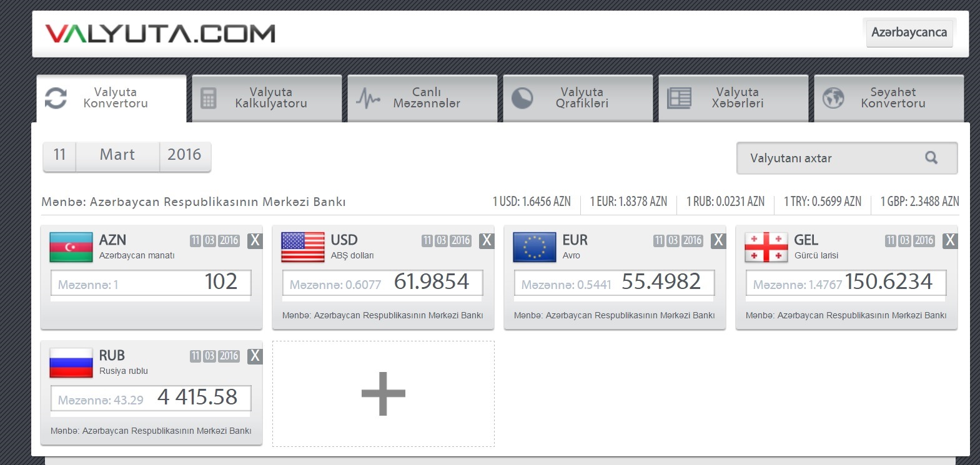This screenshot has width=980, height=465.
Task: Click the GEL currency code heading
Action: [806, 240]
